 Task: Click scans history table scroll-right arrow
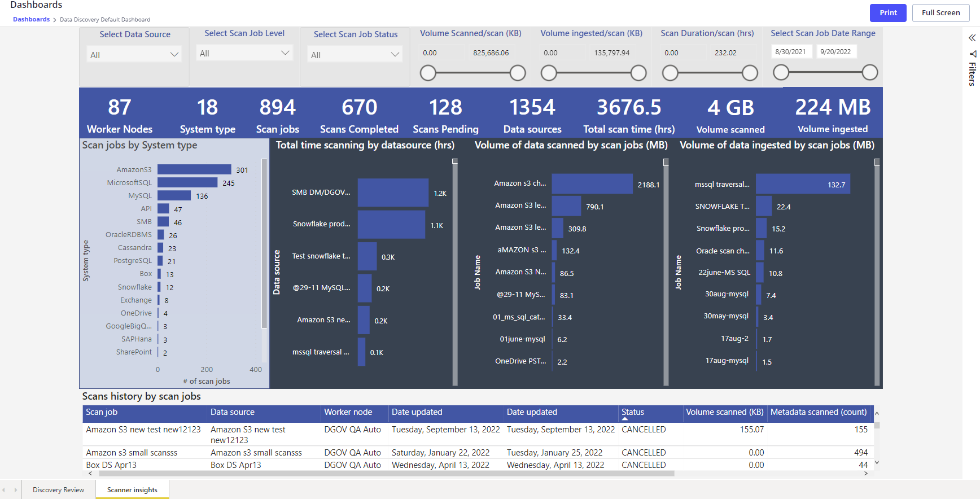[866, 474]
